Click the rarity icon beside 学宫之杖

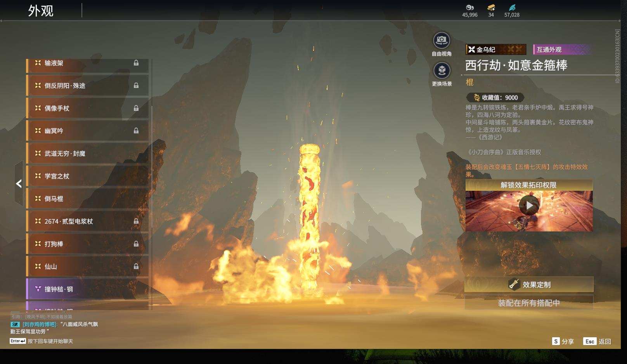tap(38, 176)
